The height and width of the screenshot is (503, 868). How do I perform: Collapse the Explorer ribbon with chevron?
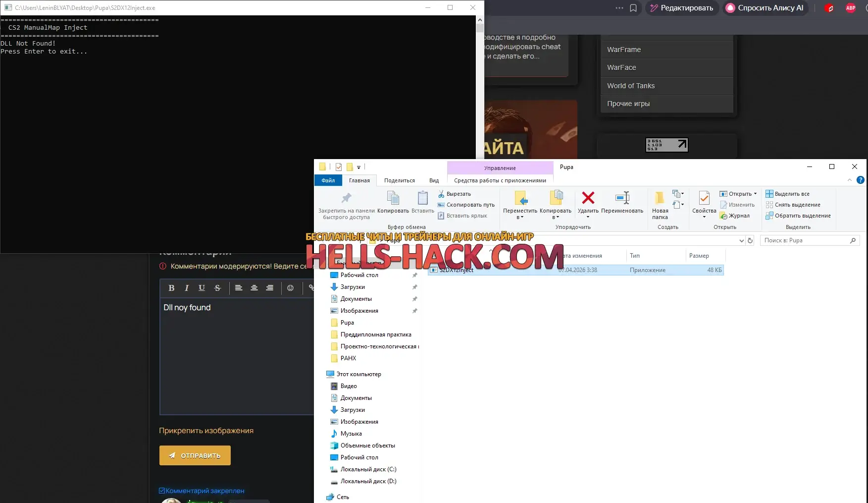point(850,180)
